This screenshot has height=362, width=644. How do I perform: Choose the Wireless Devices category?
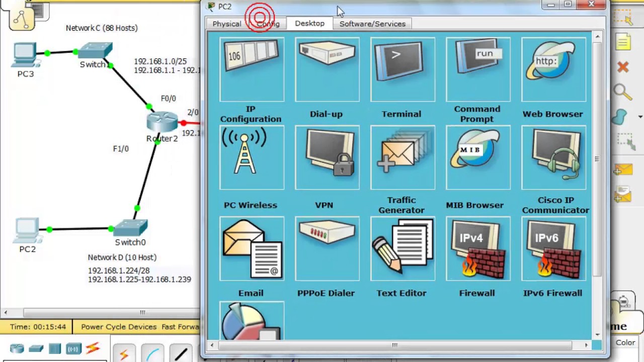[x=73, y=348]
